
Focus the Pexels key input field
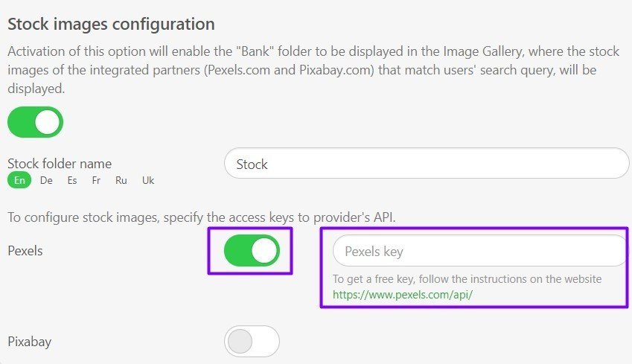(x=479, y=251)
